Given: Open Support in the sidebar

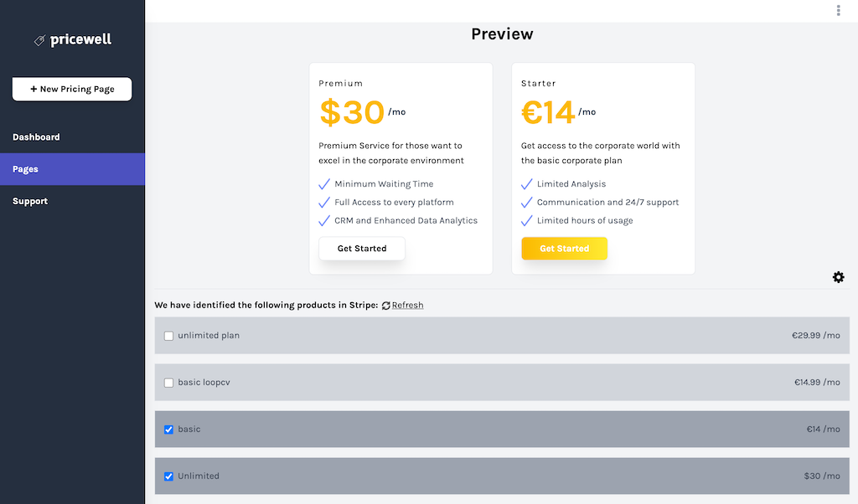Looking at the screenshot, I should (x=30, y=201).
